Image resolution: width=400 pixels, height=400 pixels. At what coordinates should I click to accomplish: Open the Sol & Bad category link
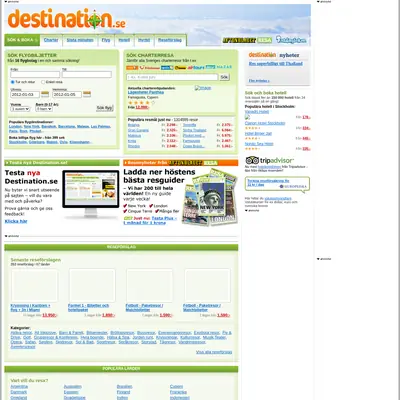coord(85,342)
